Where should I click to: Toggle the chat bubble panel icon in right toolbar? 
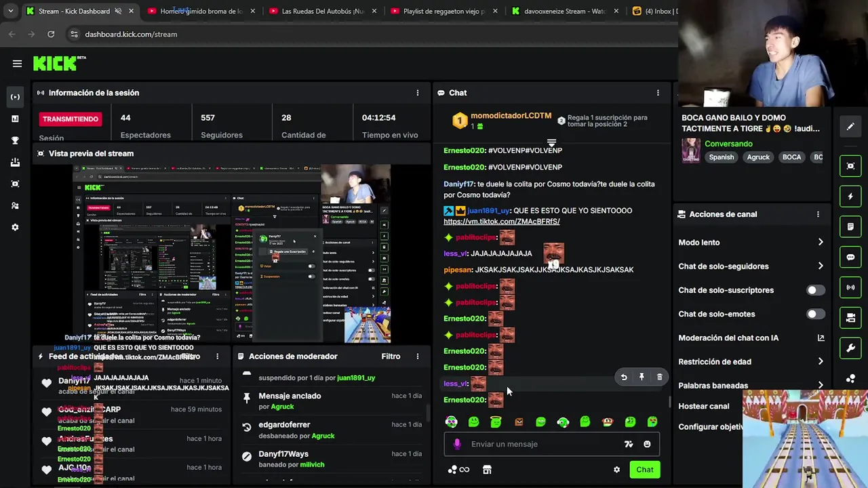point(850,258)
